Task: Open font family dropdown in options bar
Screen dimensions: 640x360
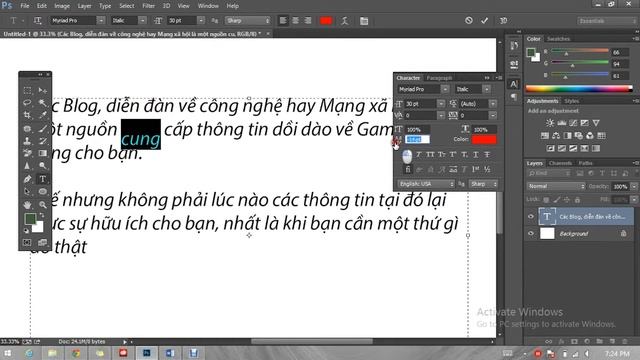Action: [100, 20]
